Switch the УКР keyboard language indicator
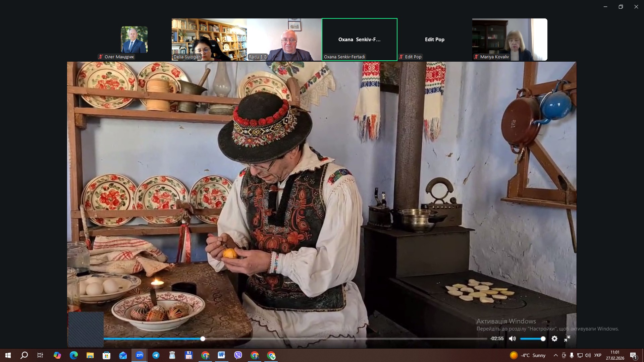Viewport: 644px width, 362px height. 597,355
